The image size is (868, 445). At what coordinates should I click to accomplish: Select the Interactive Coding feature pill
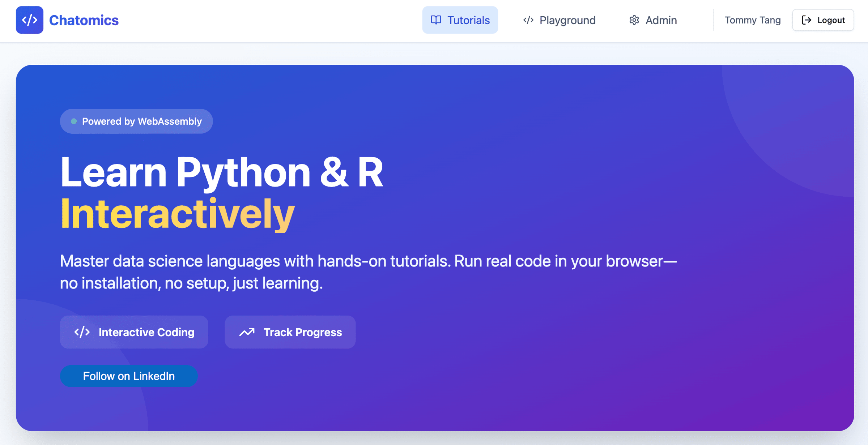tap(134, 332)
